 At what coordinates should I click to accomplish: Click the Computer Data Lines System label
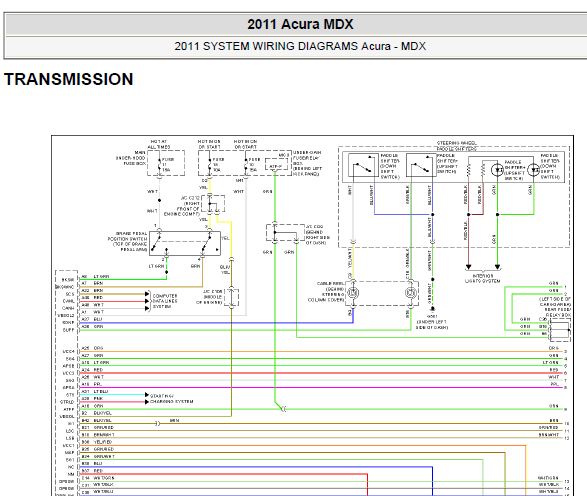(165, 301)
